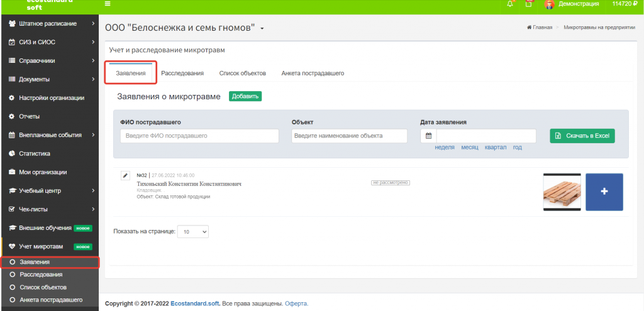Click the Штатное расписание people icon
This screenshot has width=644, height=311.
(12, 23)
